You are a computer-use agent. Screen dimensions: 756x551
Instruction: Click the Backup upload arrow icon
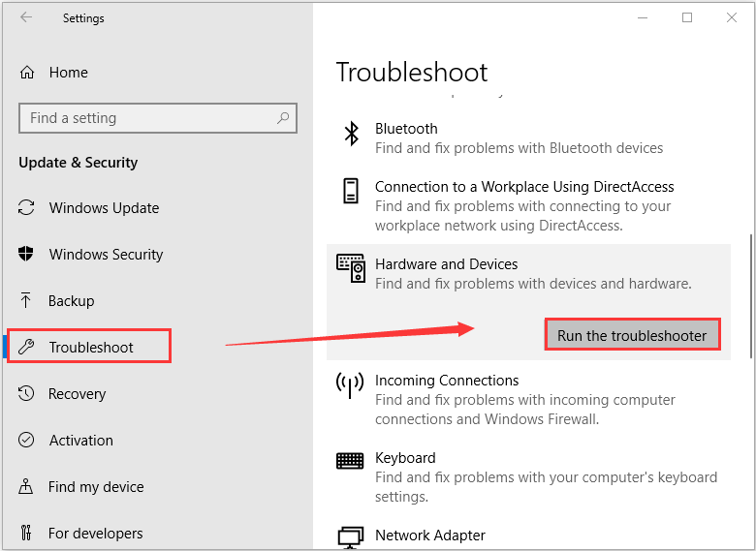pos(27,301)
